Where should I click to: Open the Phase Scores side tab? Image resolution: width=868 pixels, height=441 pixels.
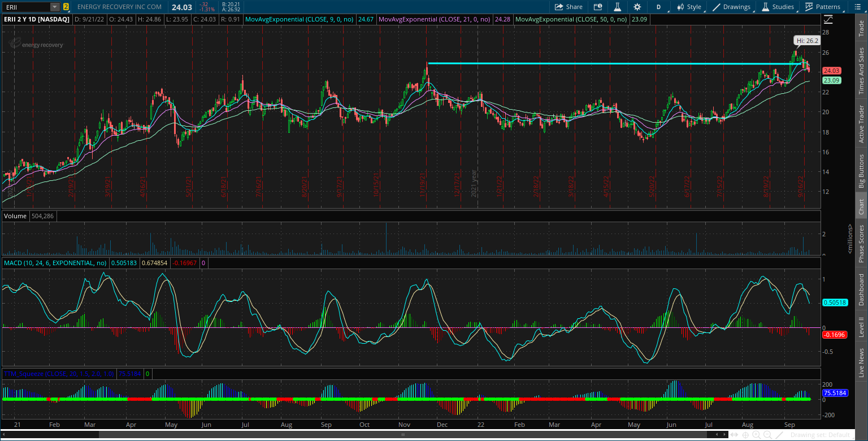pos(861,244)
